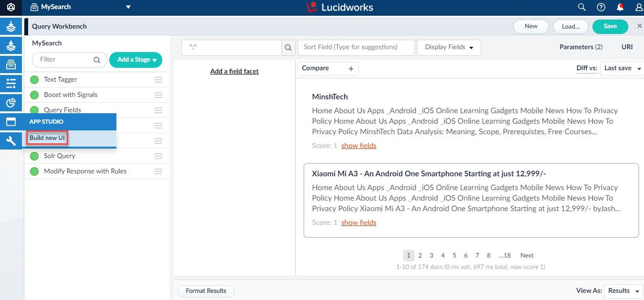Go to results page 2

point(420,256)
